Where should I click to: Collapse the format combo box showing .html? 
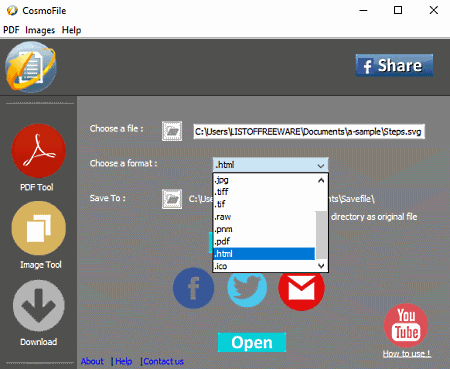(271, 165)
